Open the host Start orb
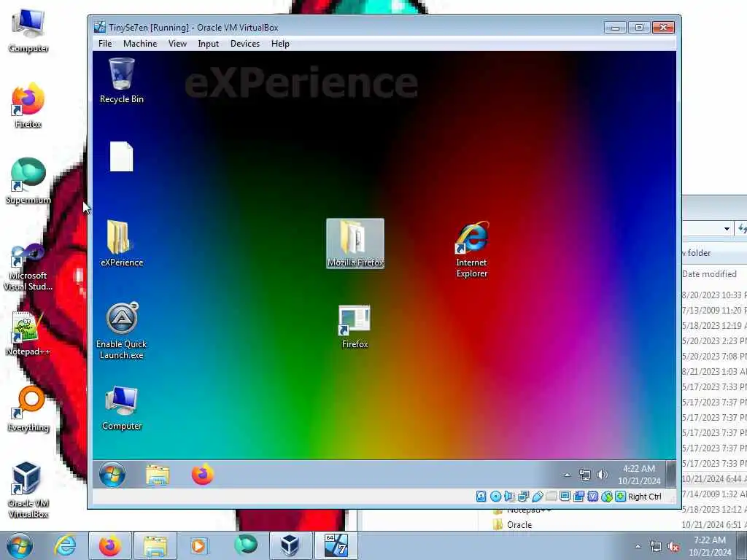 point(20,545)
